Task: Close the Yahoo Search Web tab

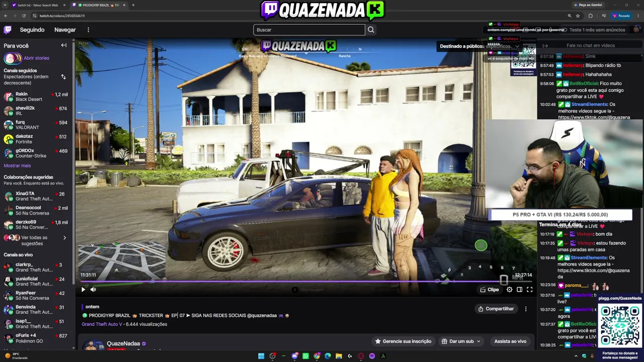Action: [64, 5]
